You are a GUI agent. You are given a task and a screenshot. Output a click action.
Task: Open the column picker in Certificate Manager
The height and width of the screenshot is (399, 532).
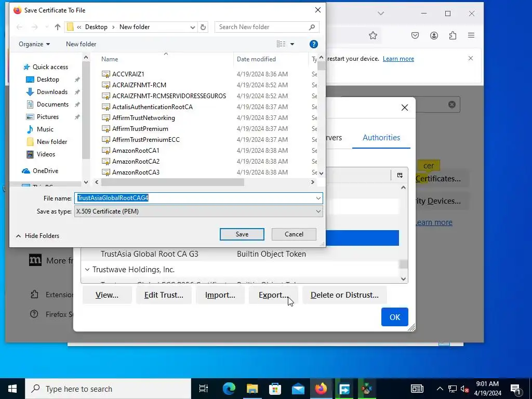(400, 175)
